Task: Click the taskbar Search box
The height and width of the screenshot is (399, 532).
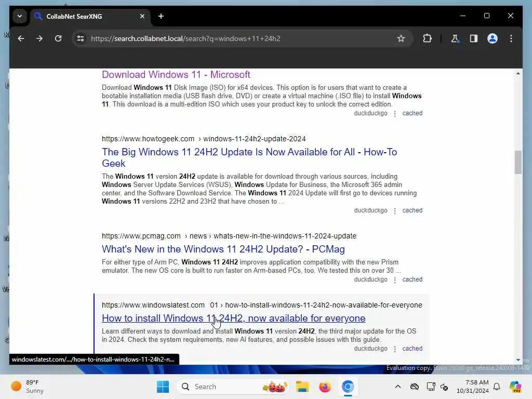Action: point(233,387)
